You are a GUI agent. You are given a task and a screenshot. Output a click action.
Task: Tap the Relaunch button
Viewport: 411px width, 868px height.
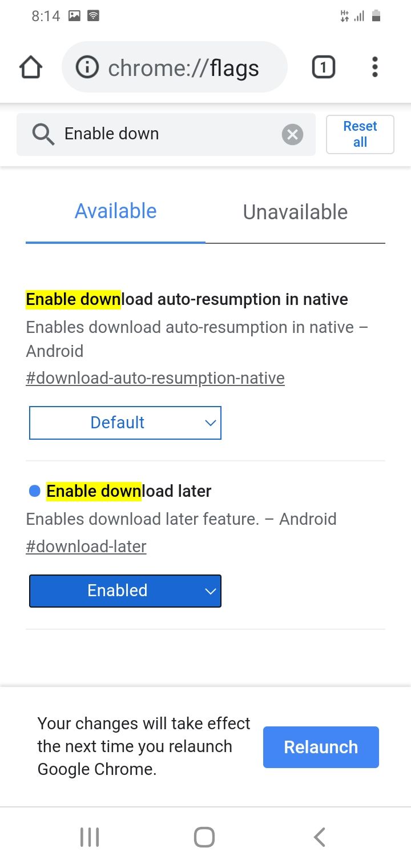point(320,747)
